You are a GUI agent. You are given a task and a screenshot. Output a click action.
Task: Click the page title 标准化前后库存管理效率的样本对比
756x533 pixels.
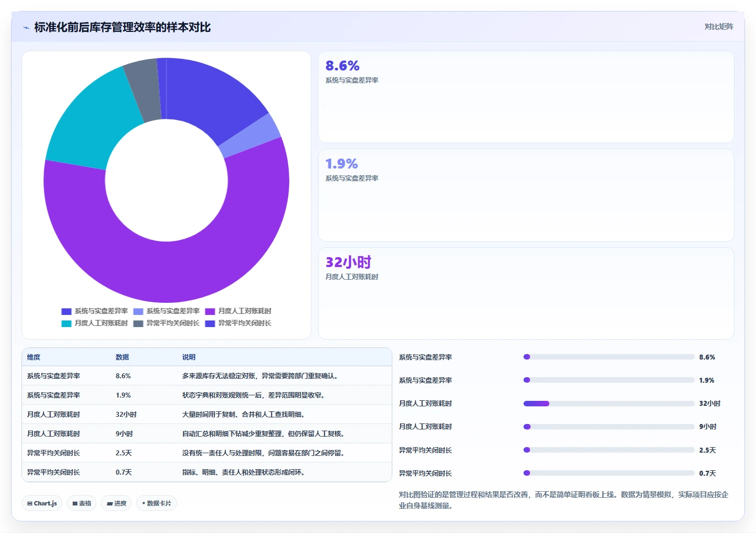pyautogui.click(x=122, y=28)
